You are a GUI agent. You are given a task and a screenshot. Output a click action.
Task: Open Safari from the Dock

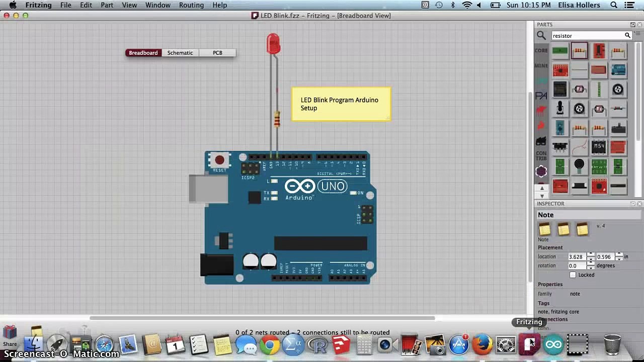pyautogui.click(x=105, y=345)
